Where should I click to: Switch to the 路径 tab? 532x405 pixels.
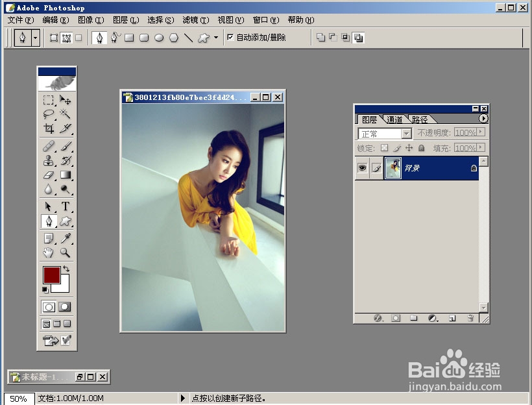click(420, 119)
